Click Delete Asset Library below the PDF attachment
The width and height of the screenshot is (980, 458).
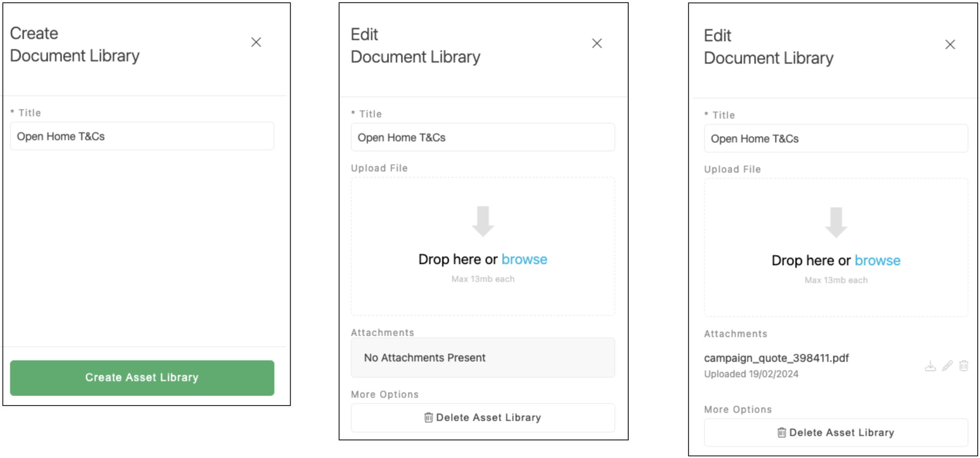click(836, 433)
